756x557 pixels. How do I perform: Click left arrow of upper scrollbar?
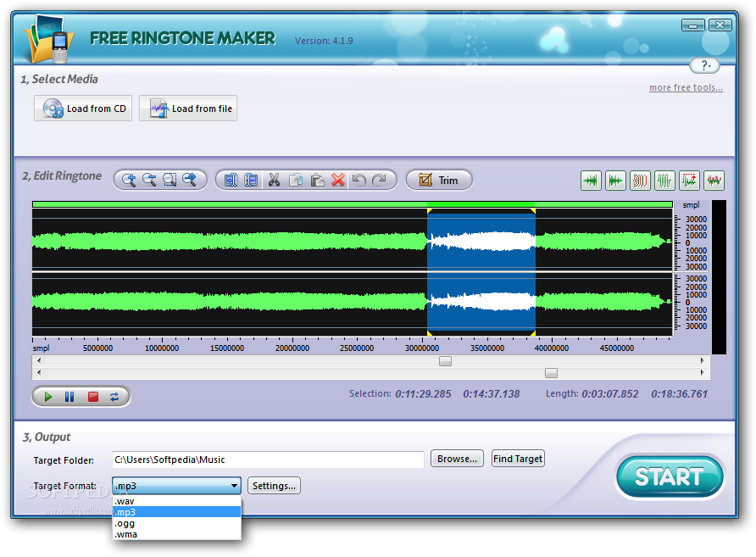point(39,360)
